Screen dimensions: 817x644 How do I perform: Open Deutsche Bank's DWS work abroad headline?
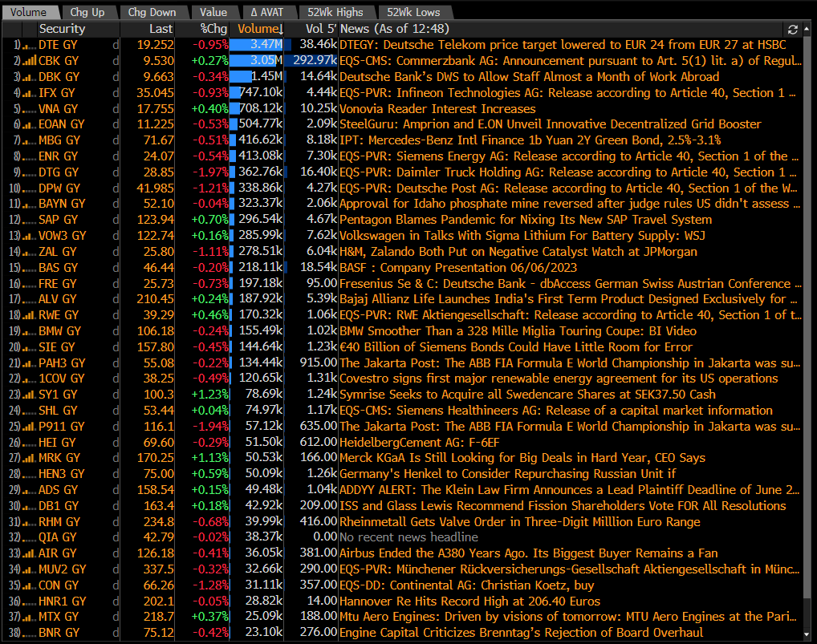pos(530,77)
